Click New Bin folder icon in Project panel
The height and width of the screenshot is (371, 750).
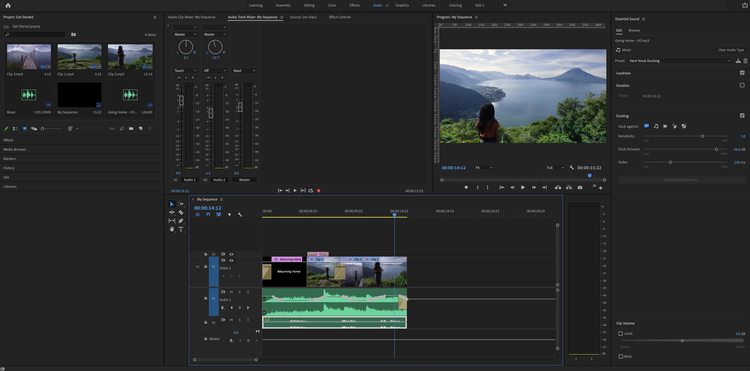point(131,129)
